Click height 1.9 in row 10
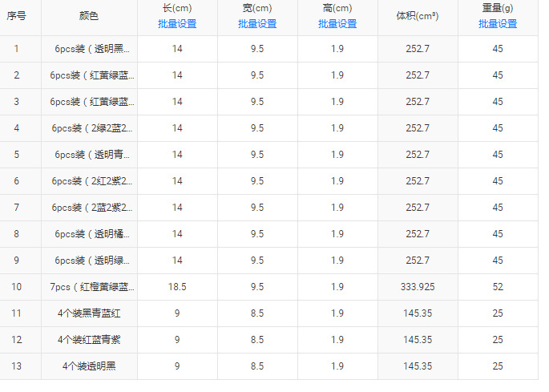The height and width of the screenshot is (392, 549). pyautogui.click(x=337, y=287)
